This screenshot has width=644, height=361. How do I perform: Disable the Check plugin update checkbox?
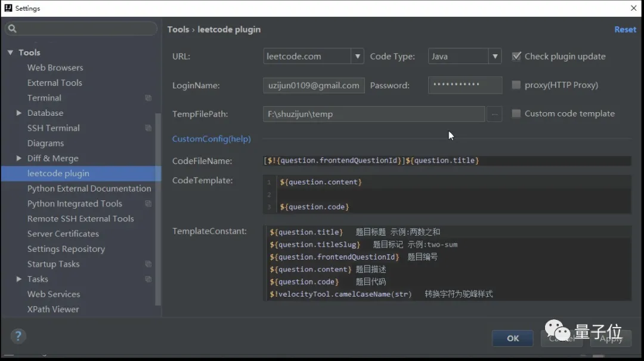click(516, 56)
